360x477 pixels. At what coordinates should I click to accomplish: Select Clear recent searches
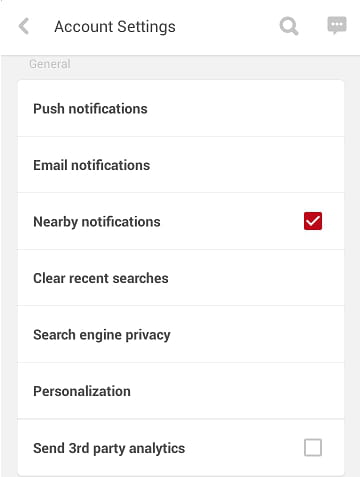coord(181,278)
